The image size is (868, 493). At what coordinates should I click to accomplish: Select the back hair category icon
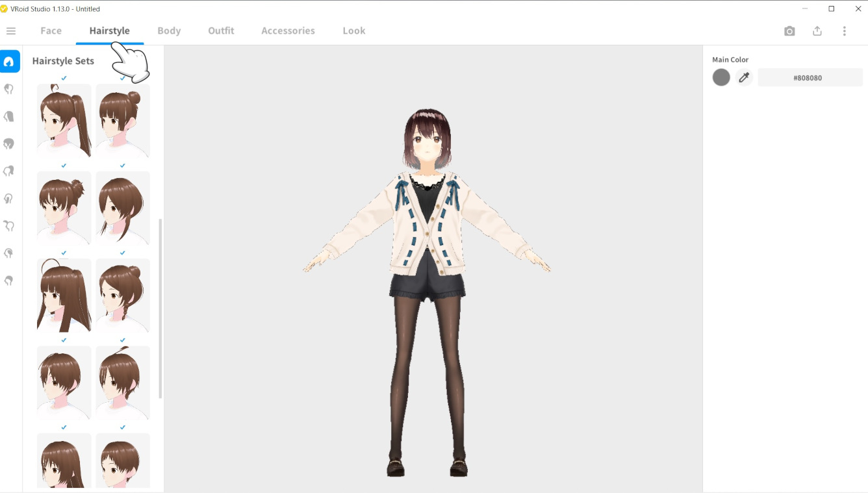tap(10, 116)
